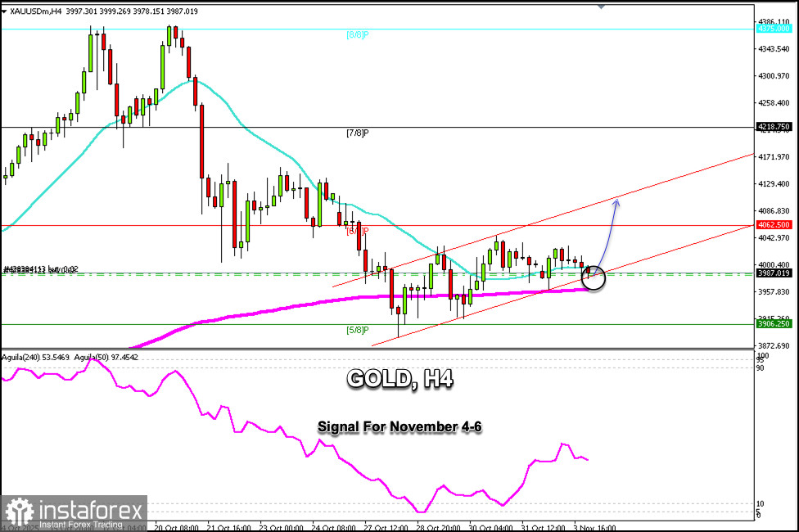
Task: Click the gray chart shift triangle marker
Action: pos(601,7)
